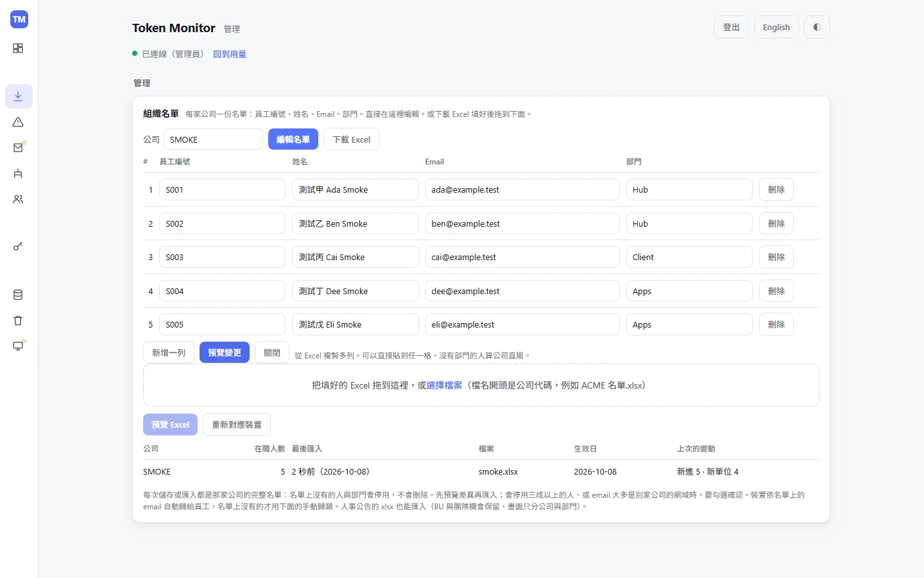The height and width of the screenshot is (578, 924).
Task: Click the ada@example.test email field
Action: [x=522, y=189]
